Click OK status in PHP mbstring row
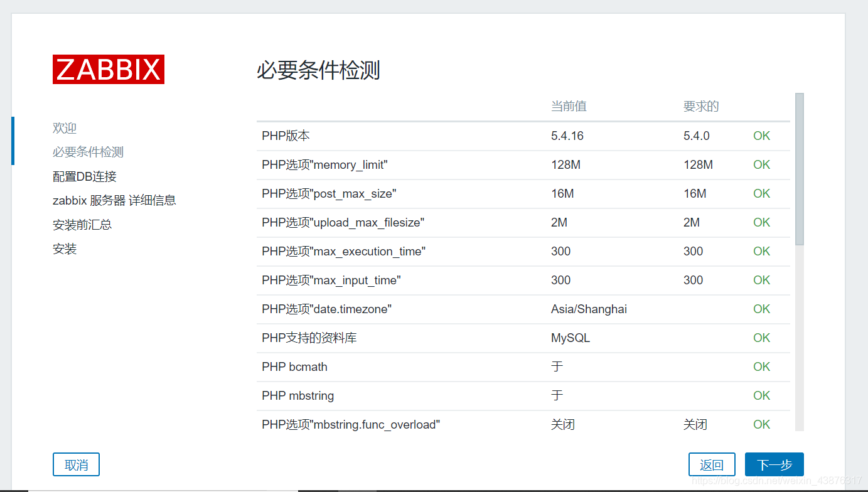868x492 pixels. [x=761, y=395]
